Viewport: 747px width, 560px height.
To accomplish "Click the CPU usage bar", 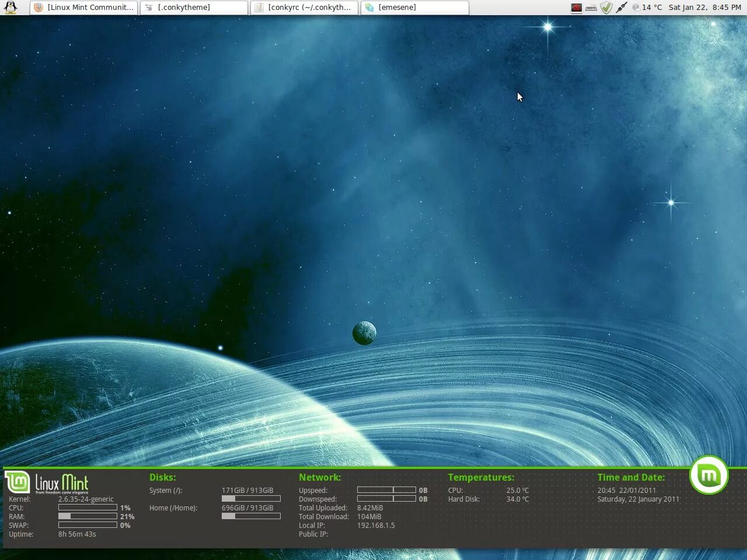I will (88, 508).
